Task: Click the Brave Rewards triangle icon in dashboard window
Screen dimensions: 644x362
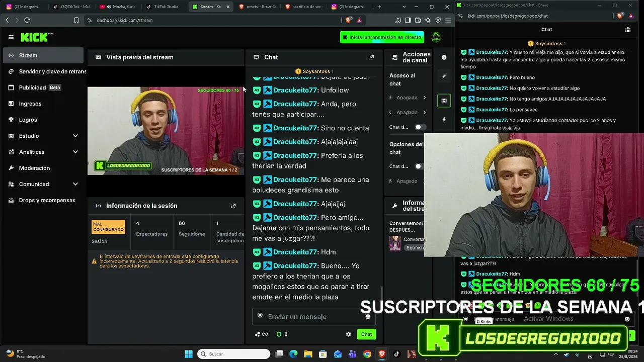Action: (359, 20)
